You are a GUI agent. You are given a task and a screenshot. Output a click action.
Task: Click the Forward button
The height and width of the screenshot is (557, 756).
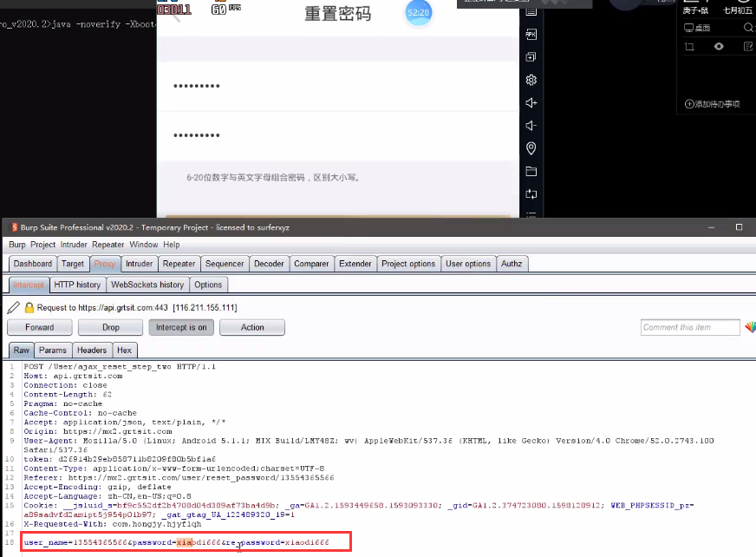[x=40, y=327]
